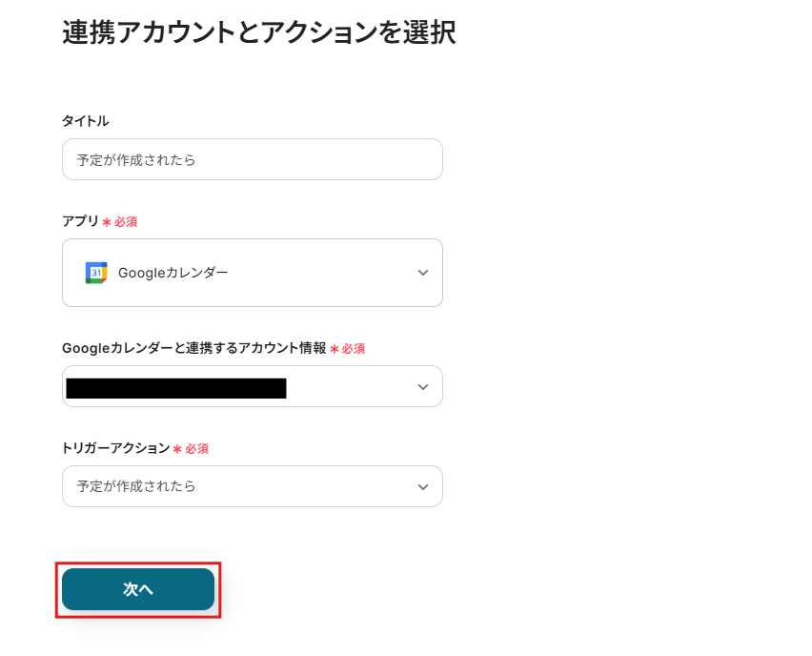Click the タイトル field label

click(86, 121)
